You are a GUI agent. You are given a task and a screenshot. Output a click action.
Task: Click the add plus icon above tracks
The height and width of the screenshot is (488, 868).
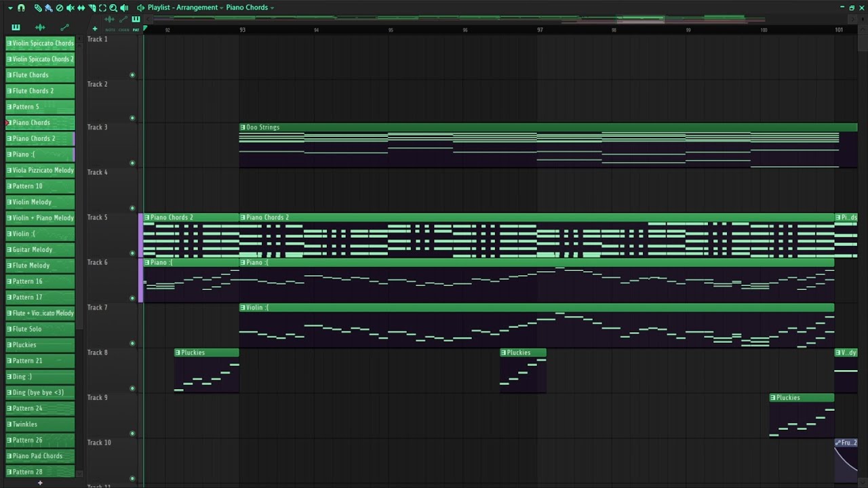point(95,28)
